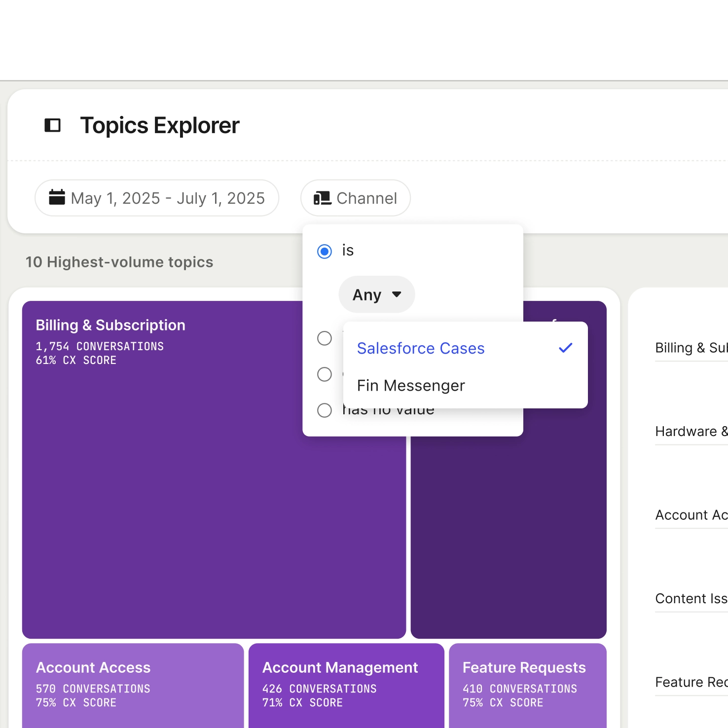The width and height of the screenshot is (728, 728).
Task: Select the "has no value" radio option
Action: [x=325, y=410]
